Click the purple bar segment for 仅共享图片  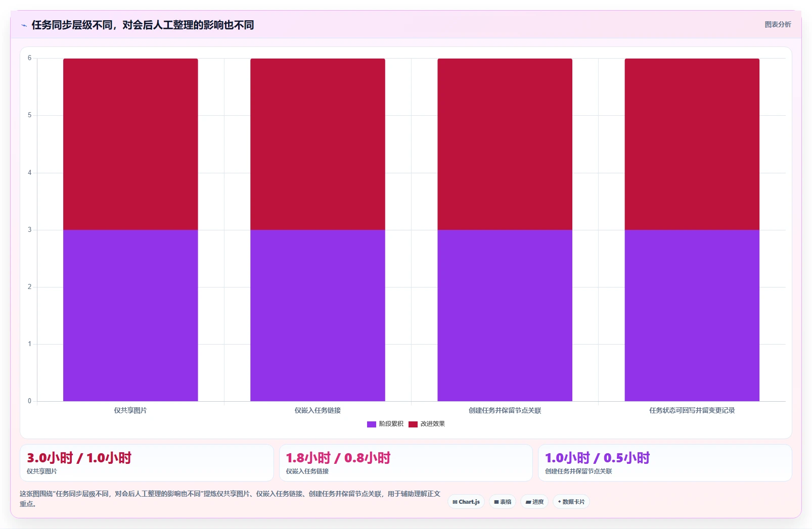130,316
